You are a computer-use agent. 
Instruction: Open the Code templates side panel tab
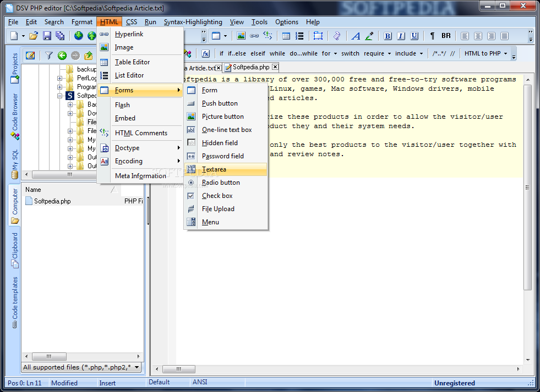point(14,302)
